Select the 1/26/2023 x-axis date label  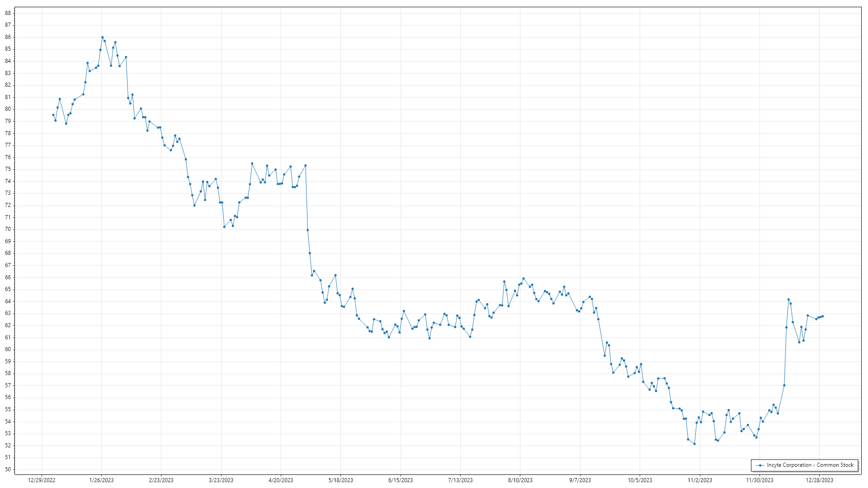click(101, 480)
